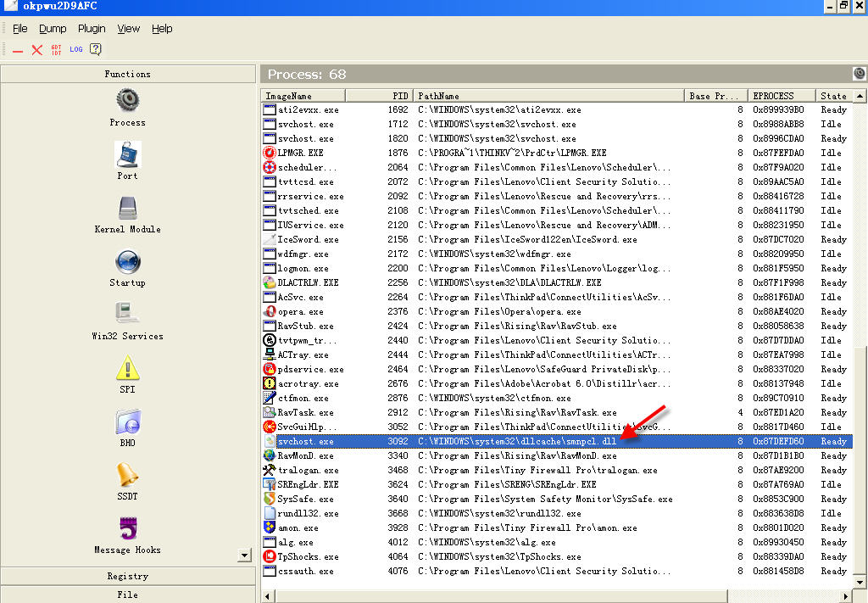868x603 pixels.
Task: Open the Plugin menu
Action: [92, 29]
